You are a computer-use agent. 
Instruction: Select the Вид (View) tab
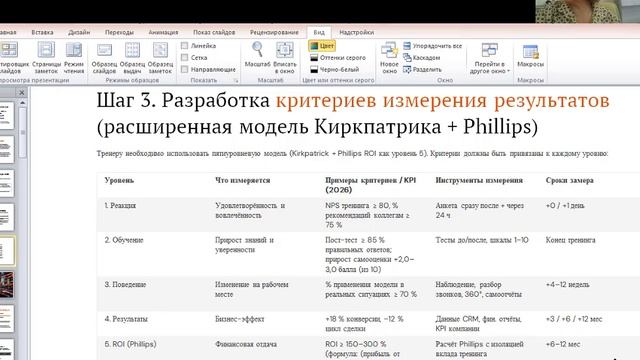[x=319, y=32]
